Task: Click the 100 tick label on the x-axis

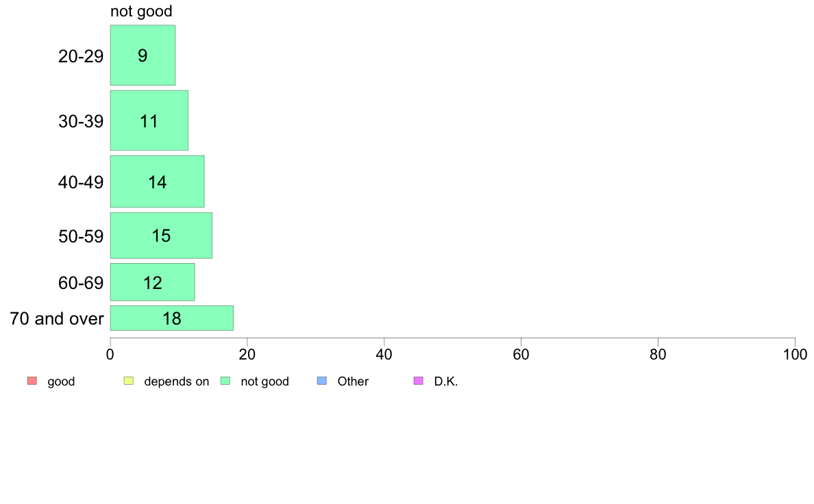Action: (x=795, y=355)
